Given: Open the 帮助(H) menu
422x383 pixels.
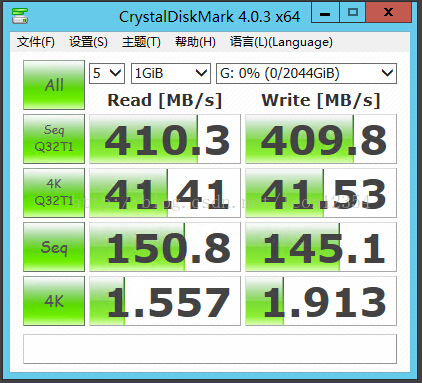Looking at the screenshot, I should point(195,42).
